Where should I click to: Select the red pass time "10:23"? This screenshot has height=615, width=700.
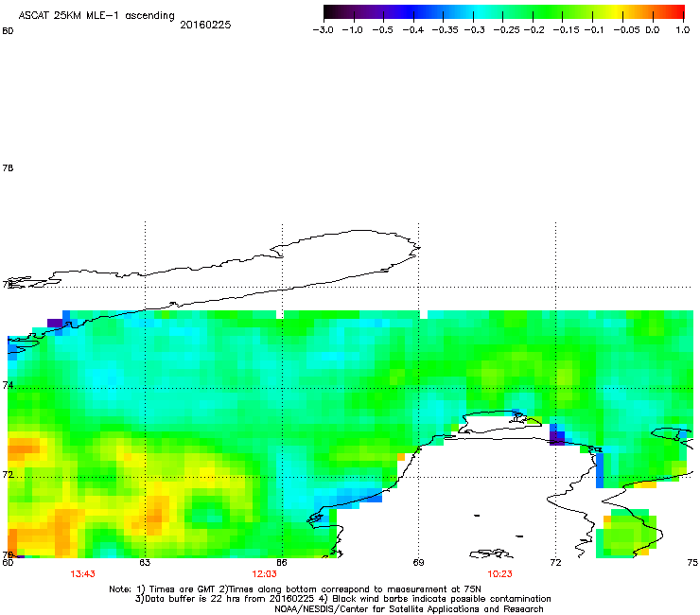point(499,574)
